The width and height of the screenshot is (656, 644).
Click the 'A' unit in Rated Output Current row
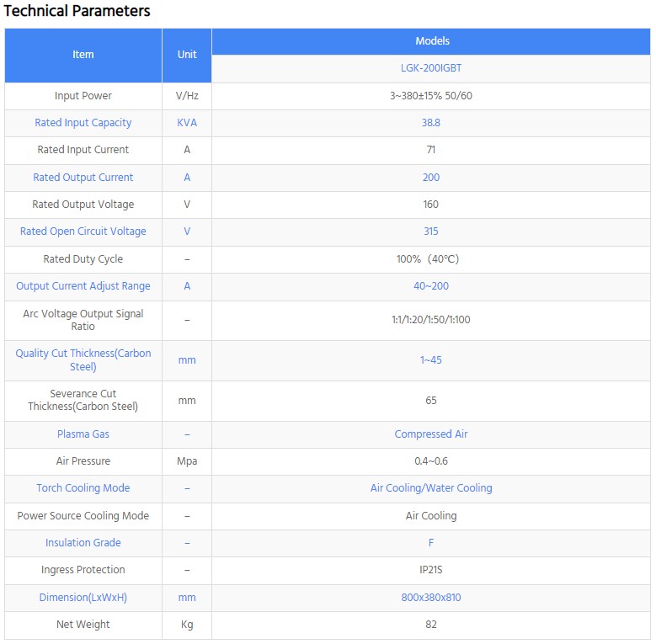pyautogui.click(x=187, y=178)
